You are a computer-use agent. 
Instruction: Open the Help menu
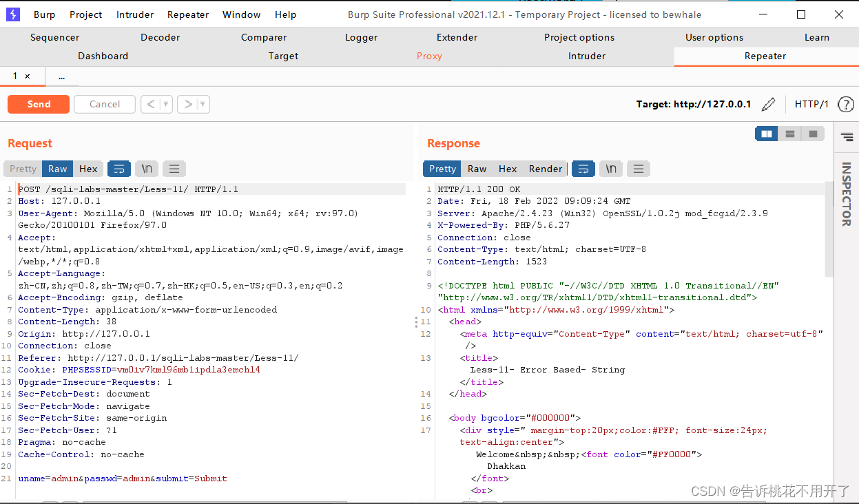285,14
